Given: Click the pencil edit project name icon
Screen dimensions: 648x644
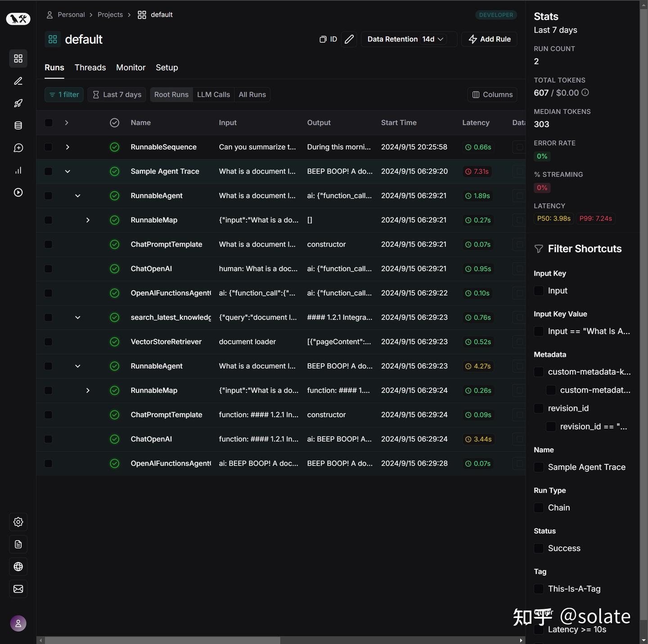Looking at the screenshot, I should [349, 39].
